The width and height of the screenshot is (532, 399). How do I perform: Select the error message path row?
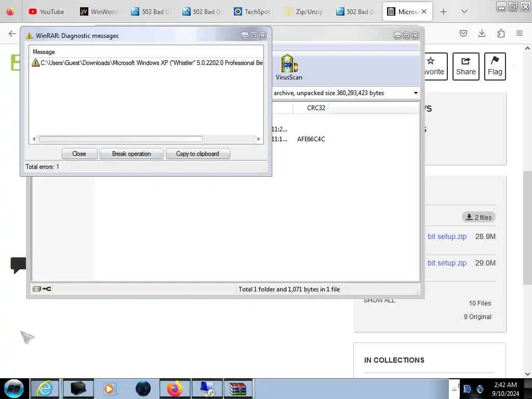tap(147, 63)
